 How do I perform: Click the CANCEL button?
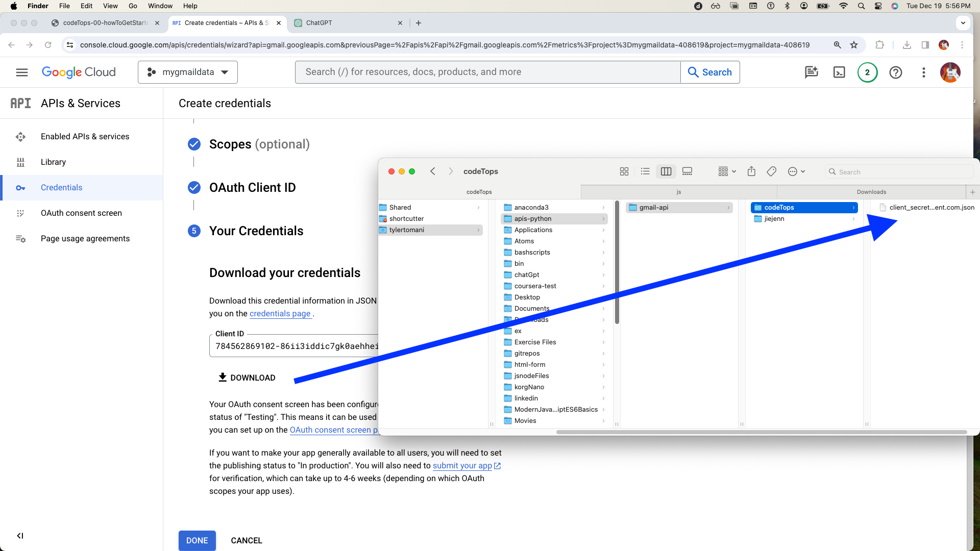pyautogui.click(x=247, y=541)
